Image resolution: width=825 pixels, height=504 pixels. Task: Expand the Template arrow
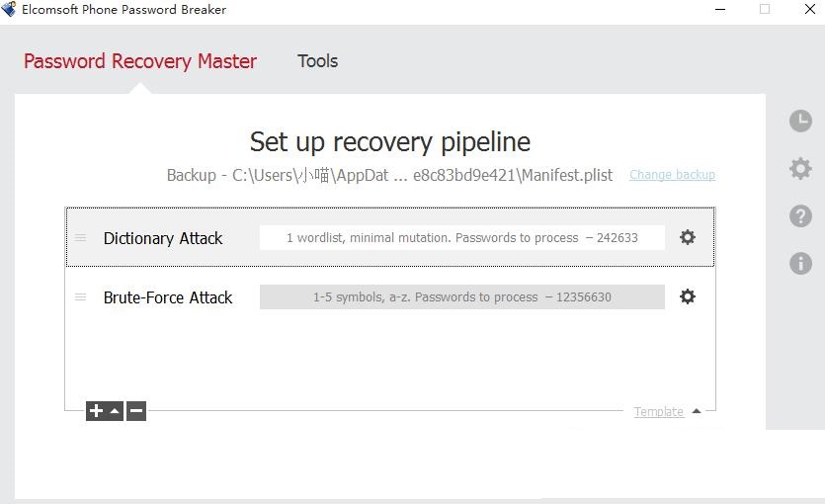tap(697, 411)
